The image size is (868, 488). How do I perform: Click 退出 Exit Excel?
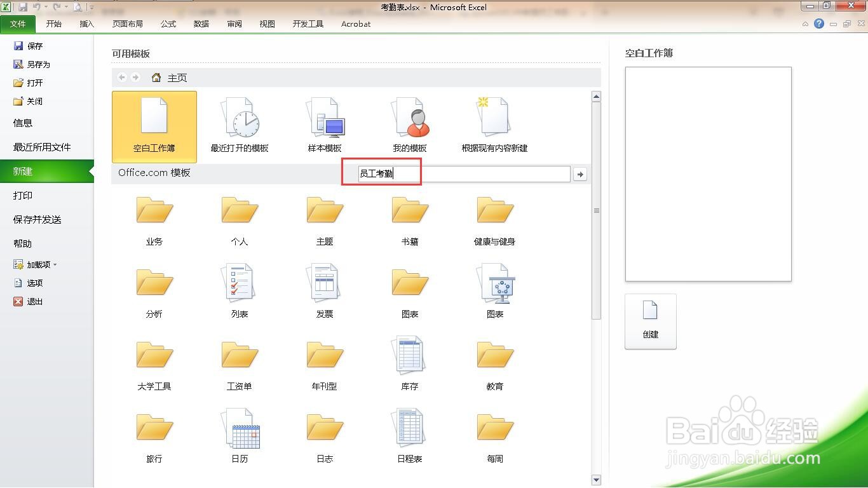(28, 301)
